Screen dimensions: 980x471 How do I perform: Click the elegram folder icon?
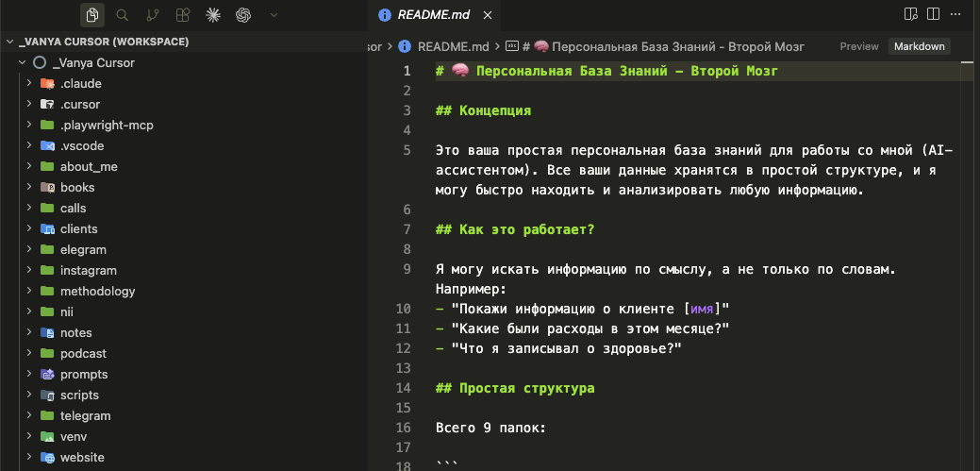tap(47, 249)
